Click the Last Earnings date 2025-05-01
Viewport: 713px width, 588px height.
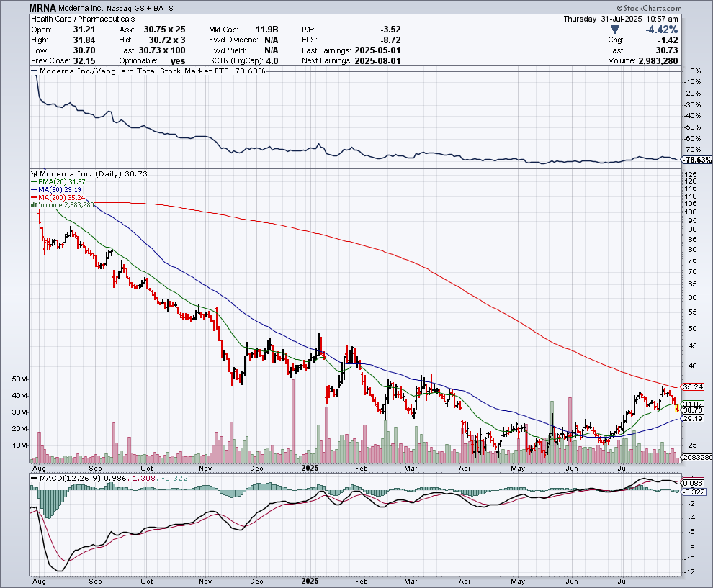(x=377, y=50)
